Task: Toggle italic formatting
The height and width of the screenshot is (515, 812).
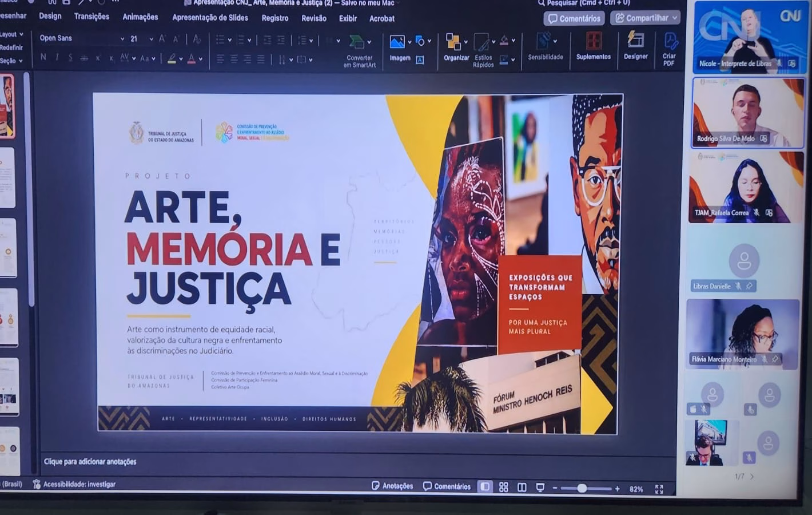Action: (57, 57)
